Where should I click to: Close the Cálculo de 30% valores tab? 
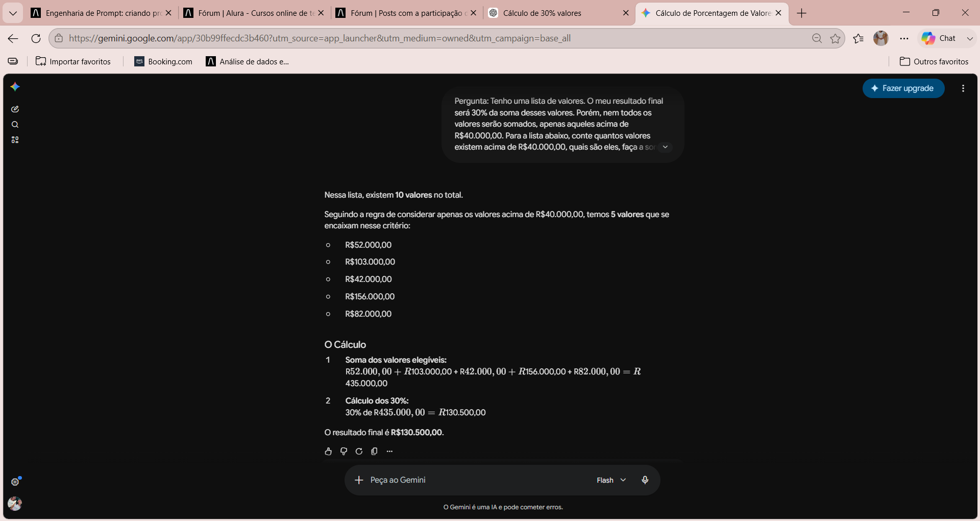click(626, 13)
